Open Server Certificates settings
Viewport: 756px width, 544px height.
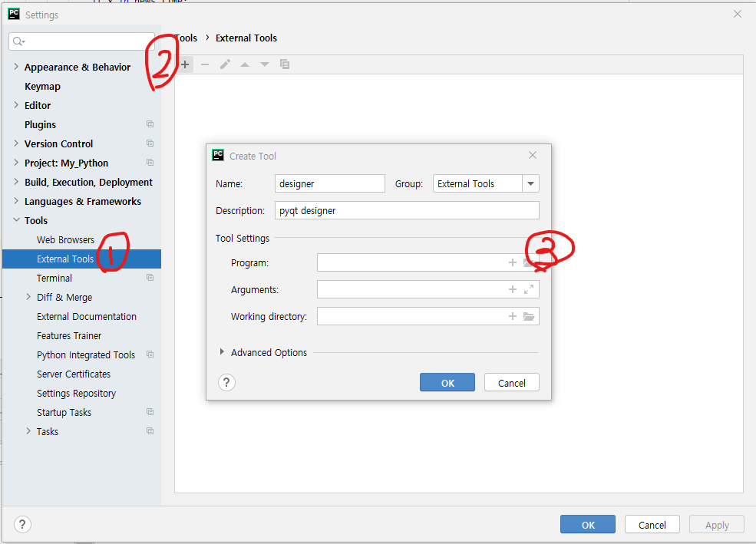tap(74, 374)
